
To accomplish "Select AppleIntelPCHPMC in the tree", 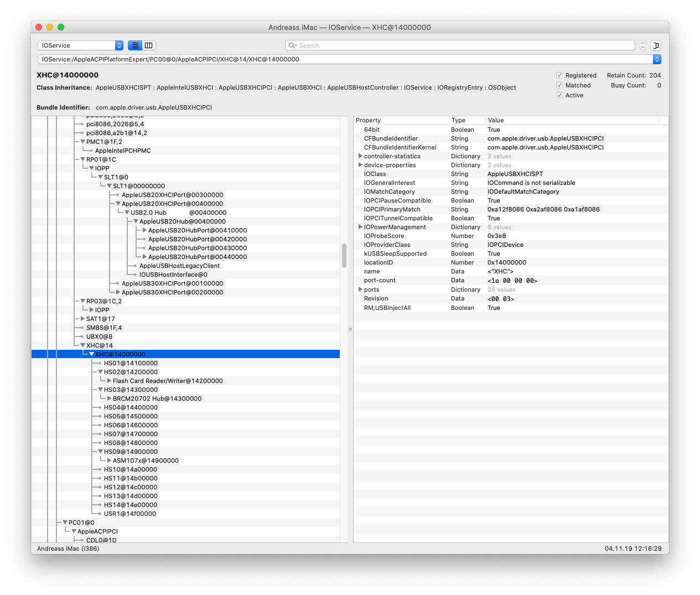I will pyautogui.click(x=123, y=151).
